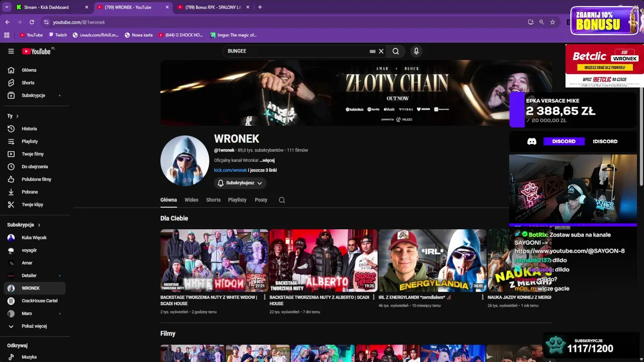Expand Pokaż więcej subscriptions

coord(33,326)
